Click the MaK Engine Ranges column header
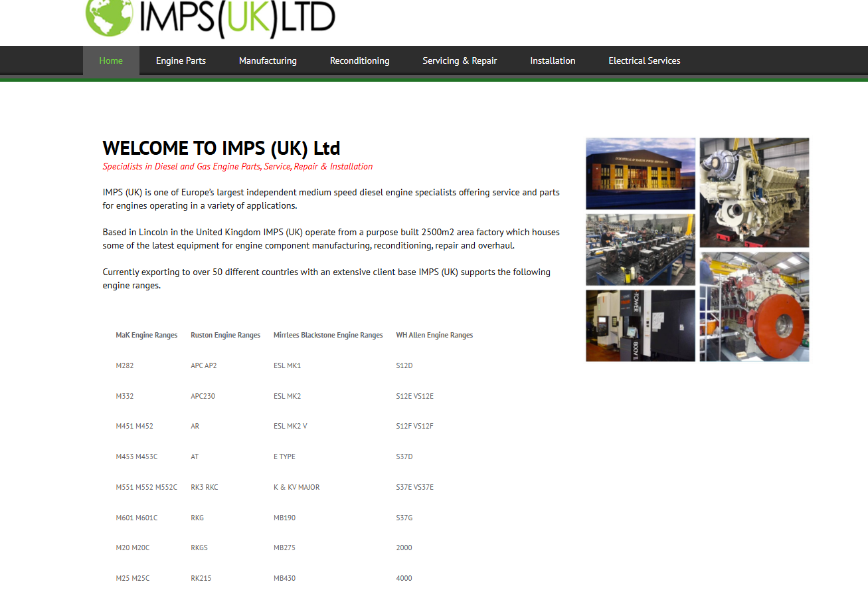The image size is (868, 606). click(x=146, y=335)
